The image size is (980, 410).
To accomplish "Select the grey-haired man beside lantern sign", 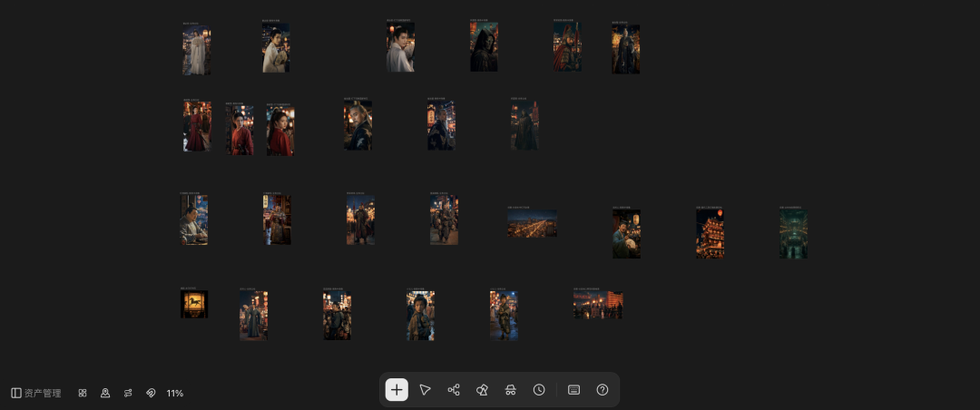I will coord(441,125).
